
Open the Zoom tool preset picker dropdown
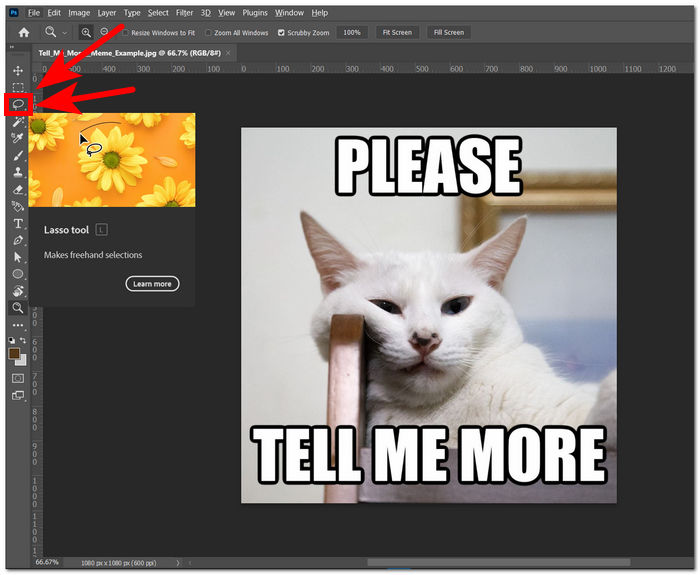pos(65,33)
